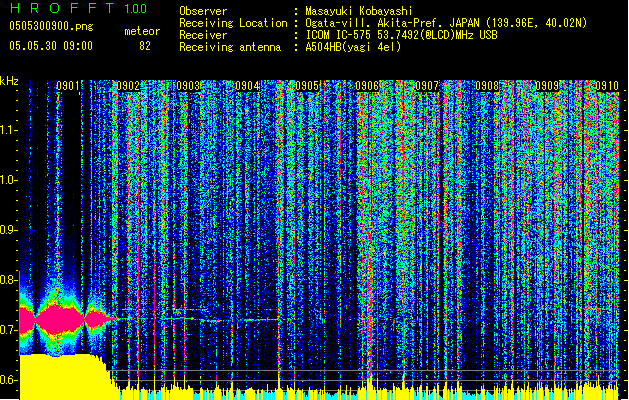This screenshot has height=400, width=629.
Task: Click the Receiving Location field label
Action: tap(233, 23)
